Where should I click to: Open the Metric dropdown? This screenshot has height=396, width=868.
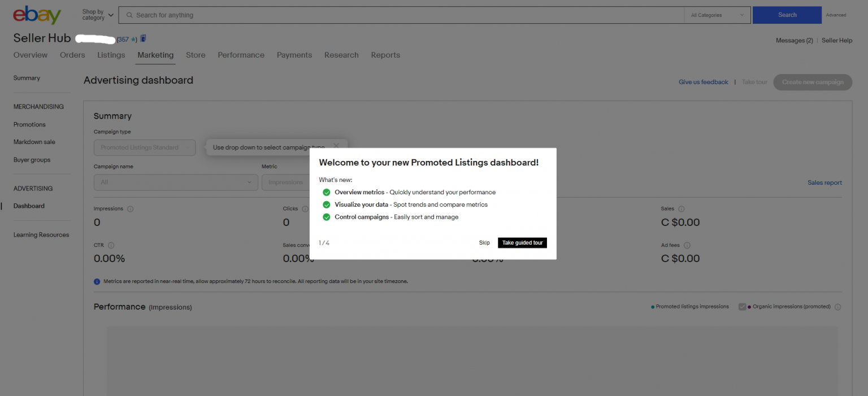285,182
